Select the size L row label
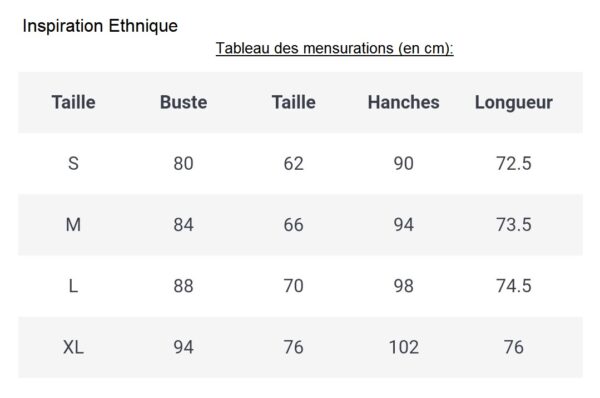Screen dimensions: 600x398 coord(73,286)
